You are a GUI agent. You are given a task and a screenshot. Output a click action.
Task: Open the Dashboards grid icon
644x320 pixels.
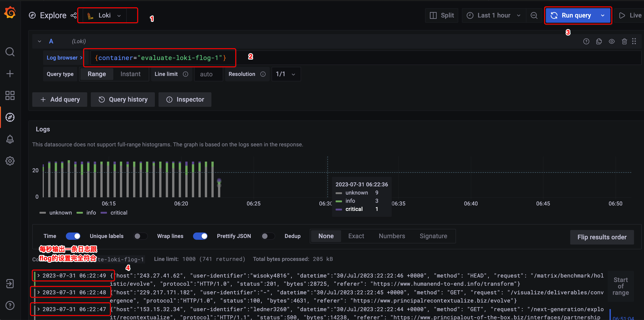pos(10,95)
